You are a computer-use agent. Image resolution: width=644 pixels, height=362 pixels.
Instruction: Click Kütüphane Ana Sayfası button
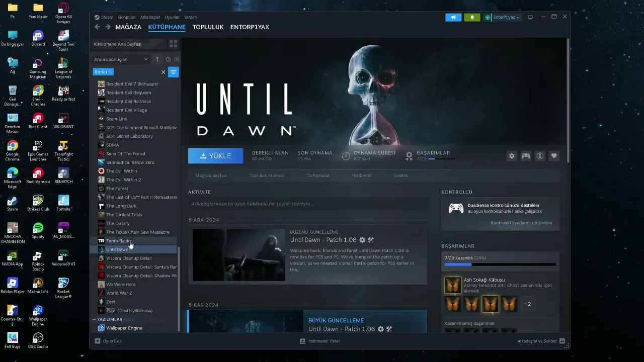click(129, 44)
